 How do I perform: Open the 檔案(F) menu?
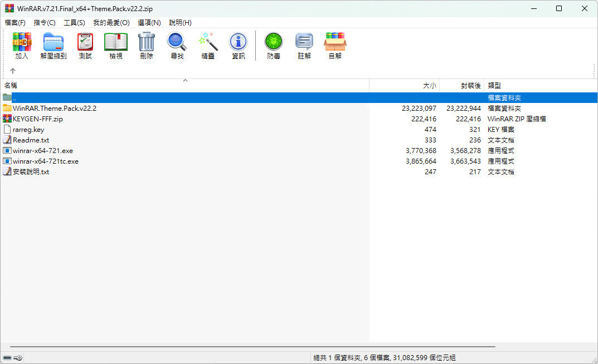click(x=15, y=23)
